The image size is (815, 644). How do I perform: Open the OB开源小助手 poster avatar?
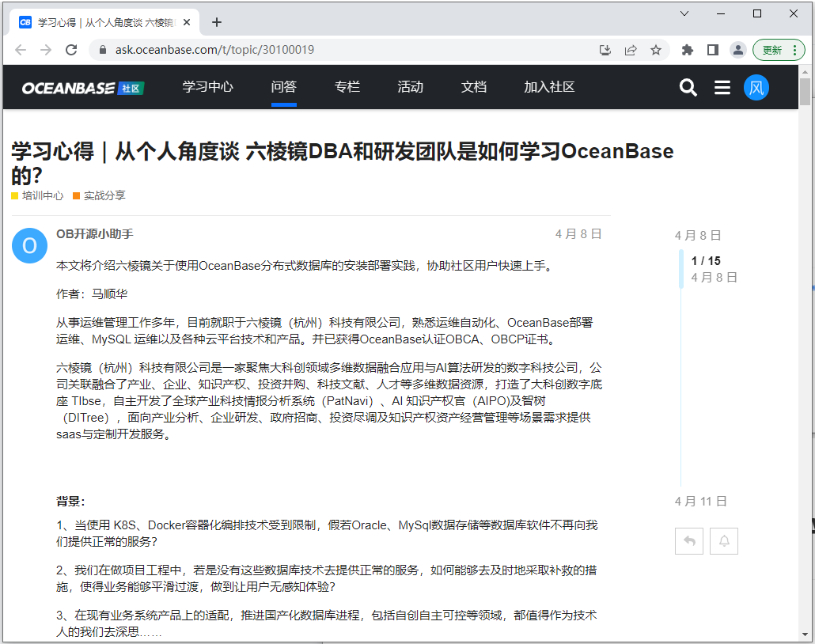click(29, 245)
